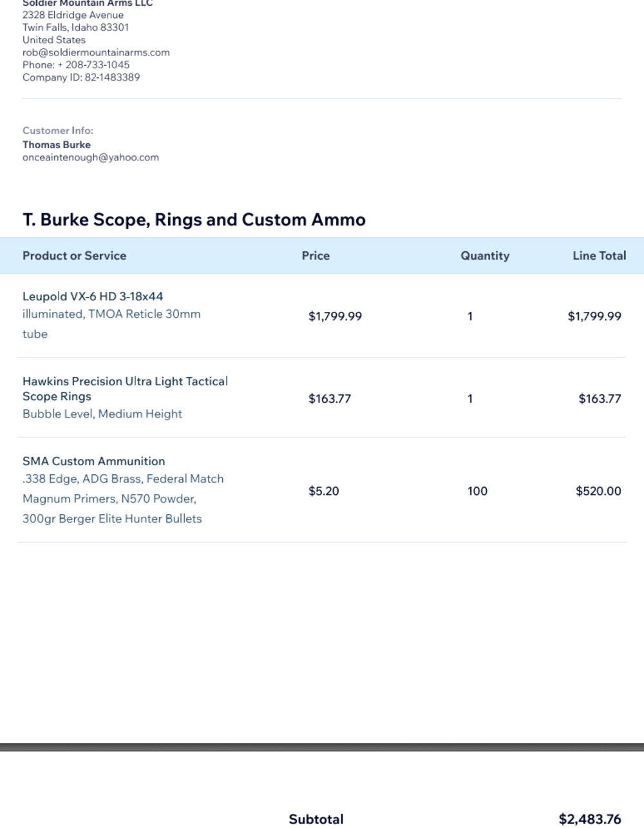This screenshot has height=828, width=644.
Task: Select the rob@soldiermountainarms.com email address
Action: pyautogui.click(x=96, y=52)
